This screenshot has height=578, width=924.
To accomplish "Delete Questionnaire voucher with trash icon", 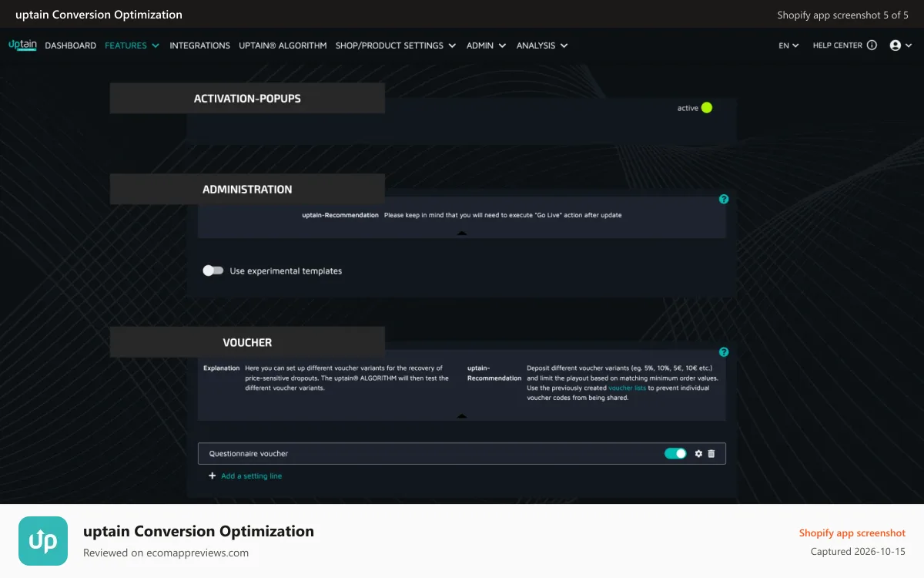I will click(x=711, y=454).
